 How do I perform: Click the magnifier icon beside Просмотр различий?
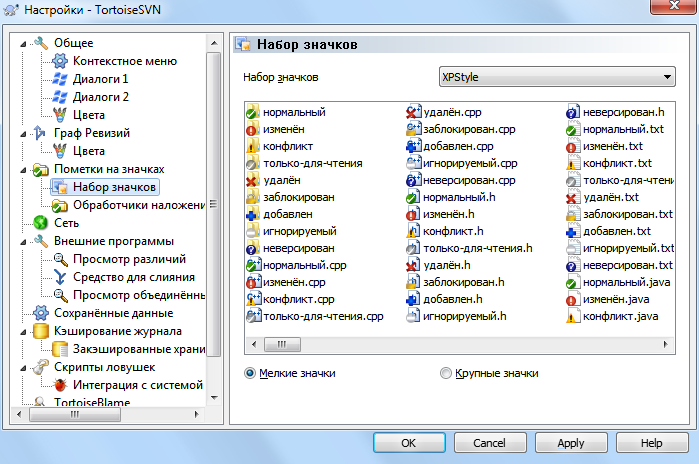click(x=60, y=259)
